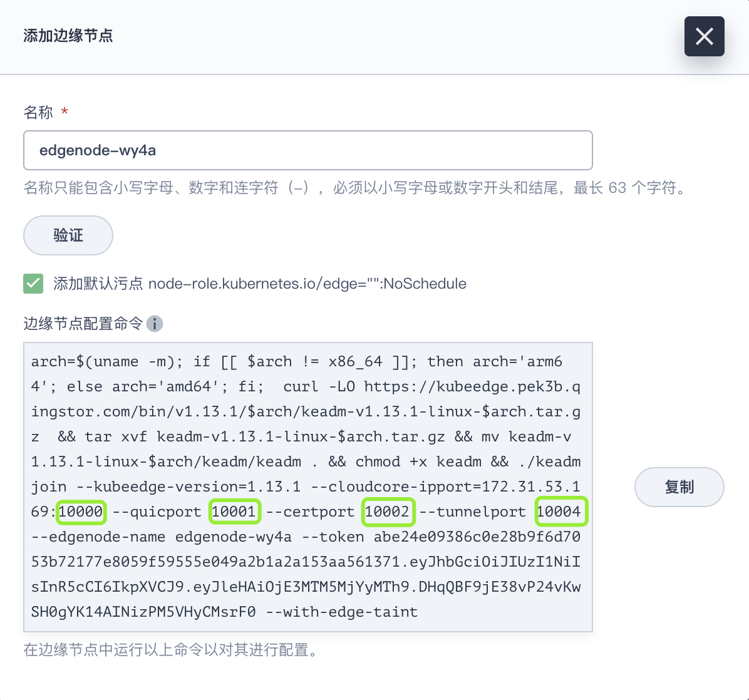Select the highlighted quicport value 10001
749x700 pixels.
click(x=234, y=512)
